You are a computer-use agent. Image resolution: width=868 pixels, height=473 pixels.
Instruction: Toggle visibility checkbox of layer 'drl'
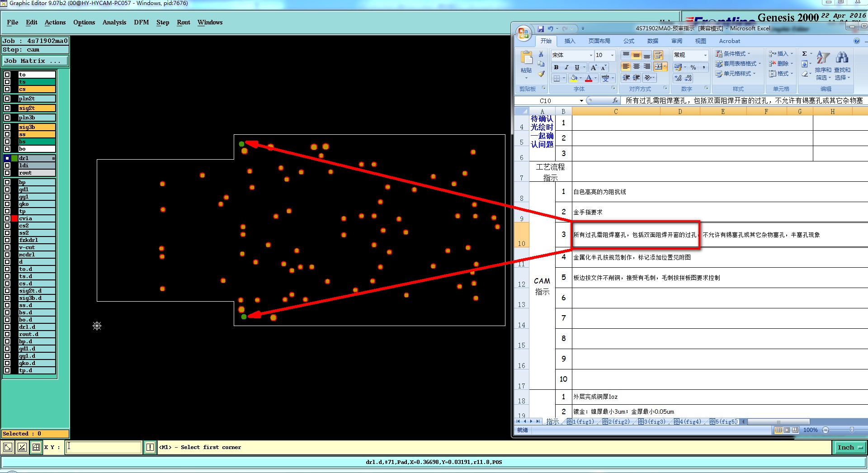click(7, 158)
